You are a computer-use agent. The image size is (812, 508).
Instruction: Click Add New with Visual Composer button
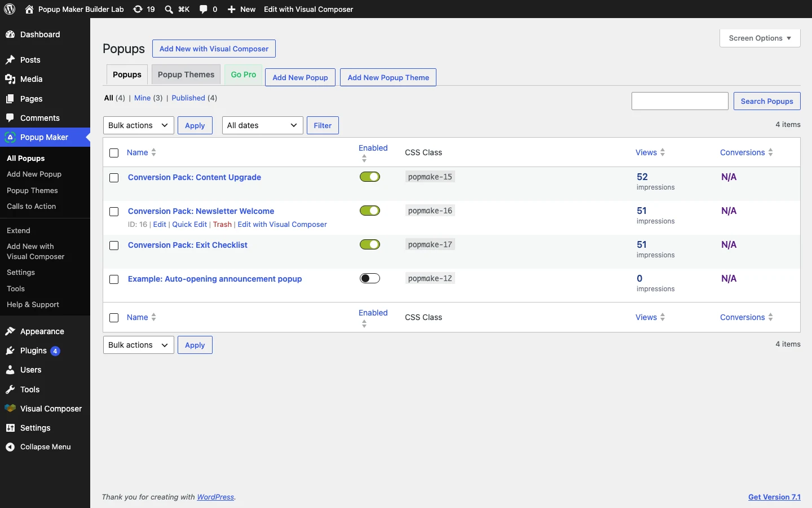[214, 49]
